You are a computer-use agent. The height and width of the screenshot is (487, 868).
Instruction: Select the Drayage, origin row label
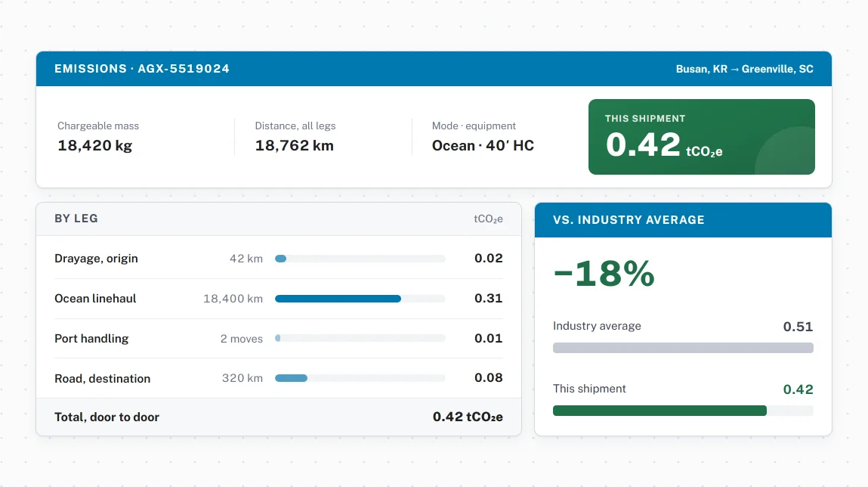pos(96,259)
